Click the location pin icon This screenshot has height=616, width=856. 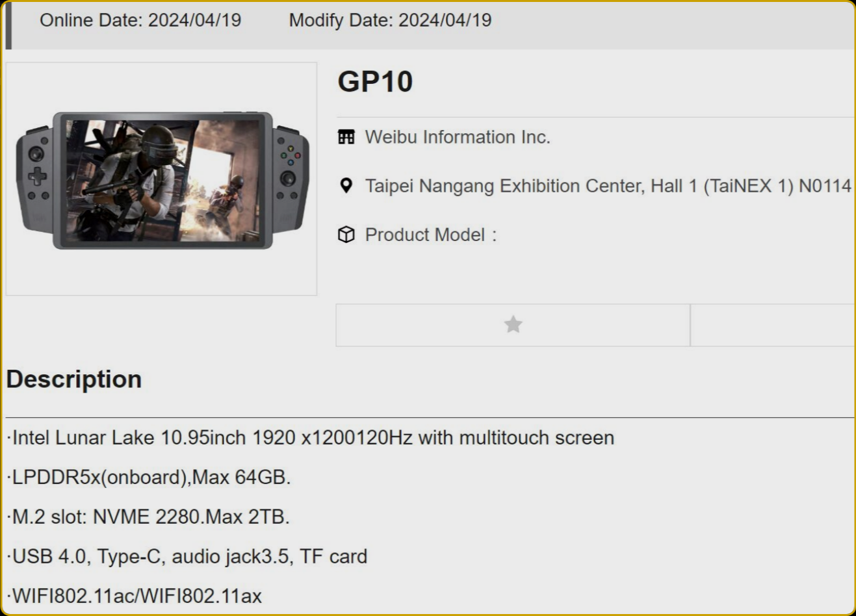[x=346, y=186]
